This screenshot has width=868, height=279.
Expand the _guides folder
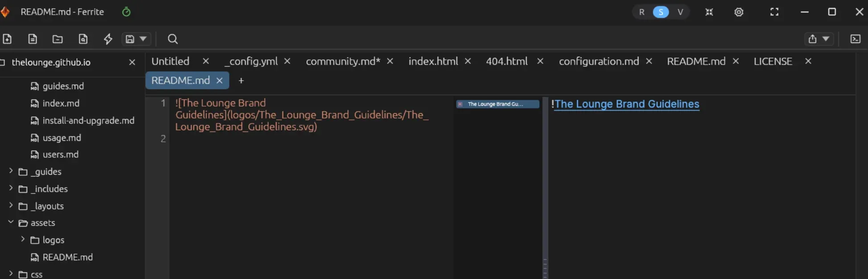(x=11, y=171)
